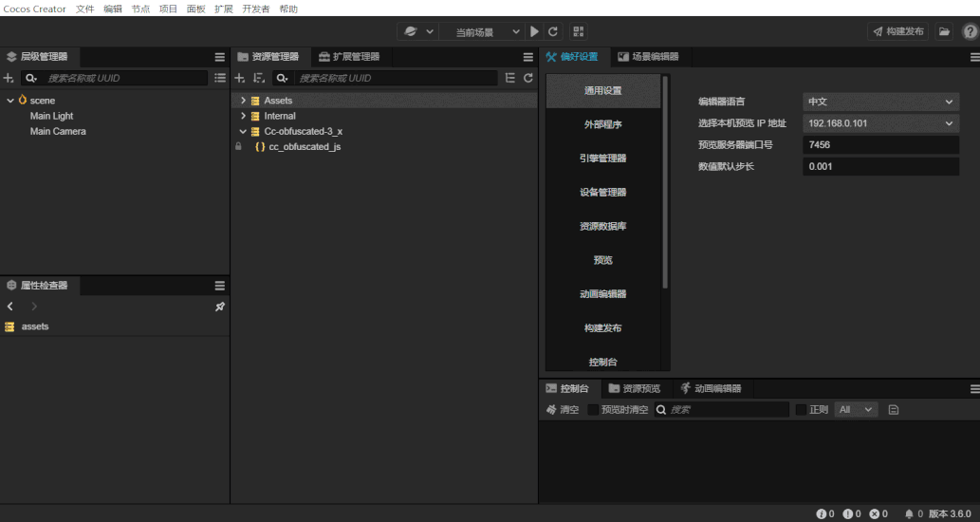This screenshot has height=522, width=980.
Task: Click the hierarchy search type icon
Action: coord(30,78)
